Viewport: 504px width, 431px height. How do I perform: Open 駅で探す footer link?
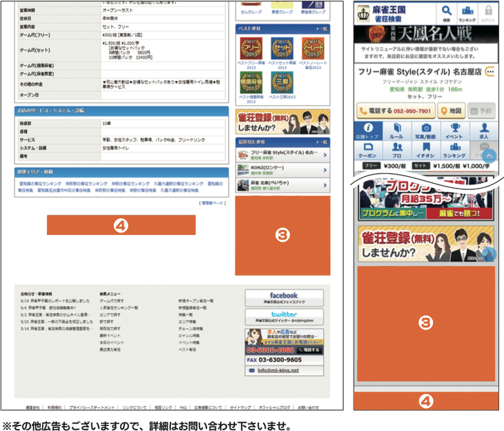106,322
